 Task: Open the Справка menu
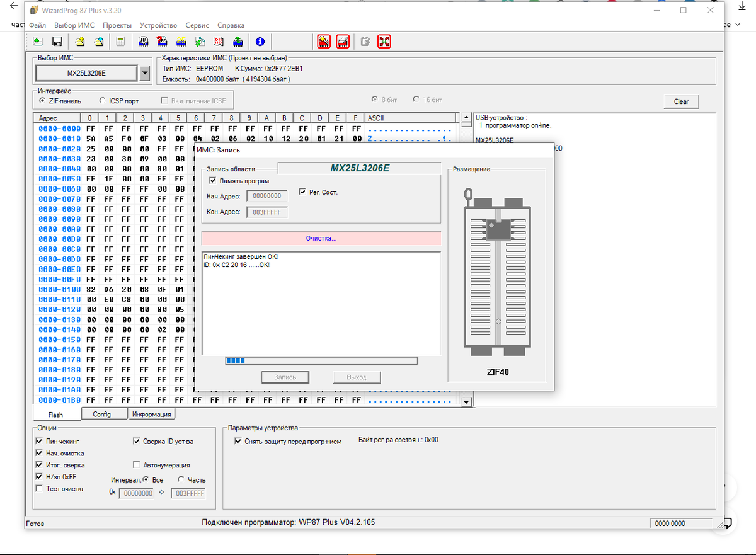[x=231, y=25]
